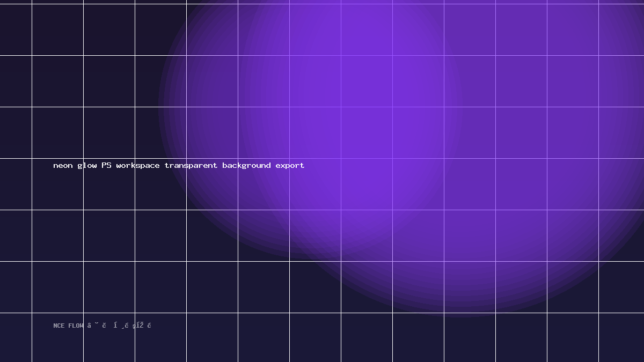Click the word "background" in the caption
This screenshot has height=362, width=644.
pyautogui.click(x=246, y=165)
